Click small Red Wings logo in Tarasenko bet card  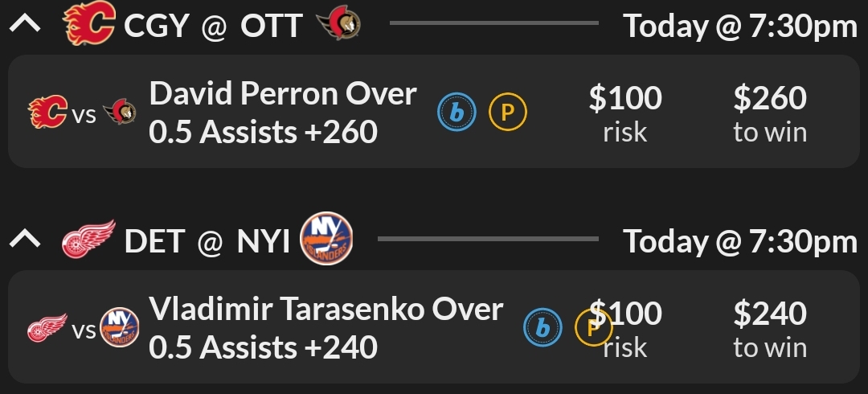[x=47, y=330]
